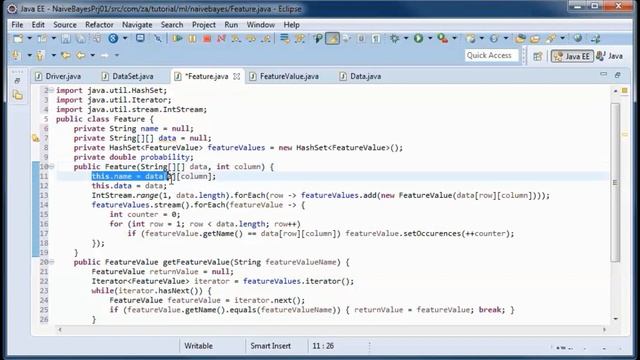
Task: Click the web browser globe icon at toolbar's right
Action: pos(578,39)
